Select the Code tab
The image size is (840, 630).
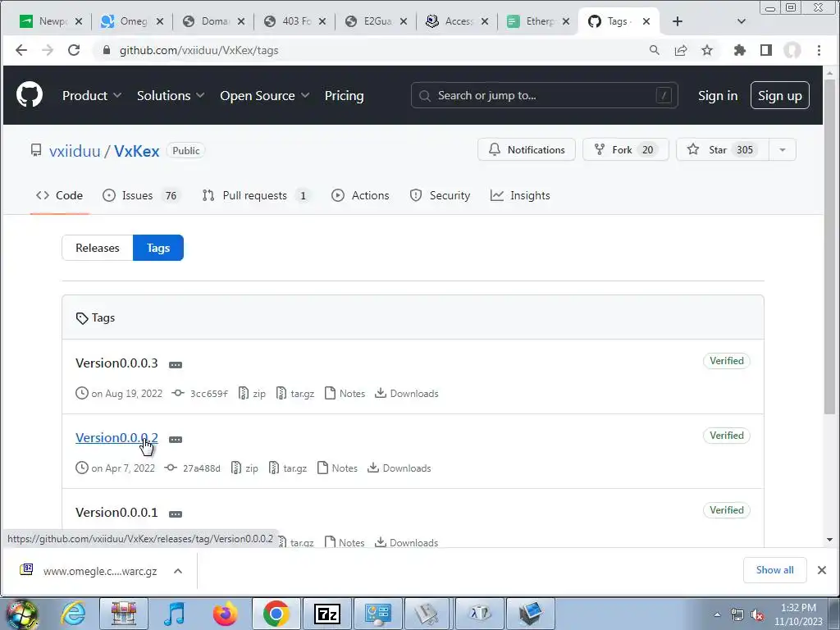[x=59, y=195]
